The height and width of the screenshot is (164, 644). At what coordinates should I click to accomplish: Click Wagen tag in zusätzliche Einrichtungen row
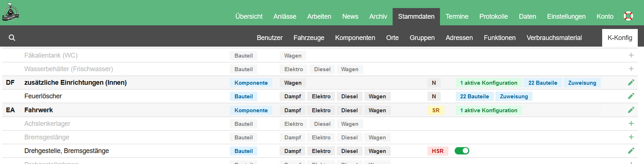point(293,83)
